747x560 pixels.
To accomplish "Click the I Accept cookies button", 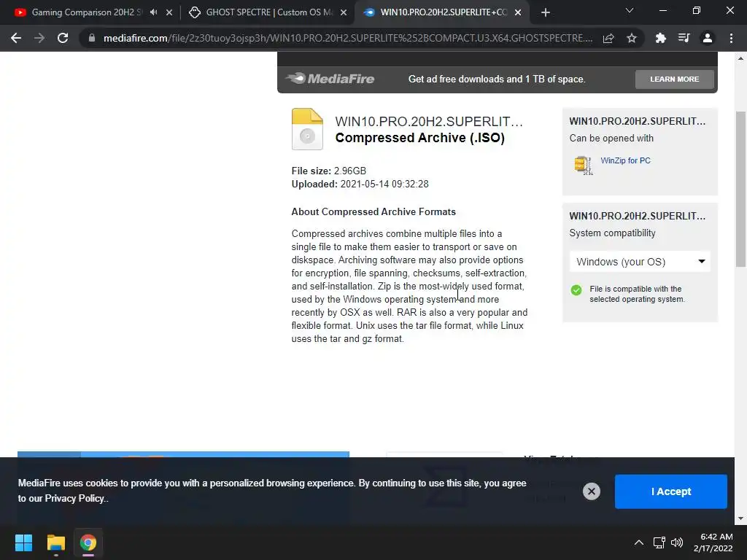I will [x=671, y=491].
